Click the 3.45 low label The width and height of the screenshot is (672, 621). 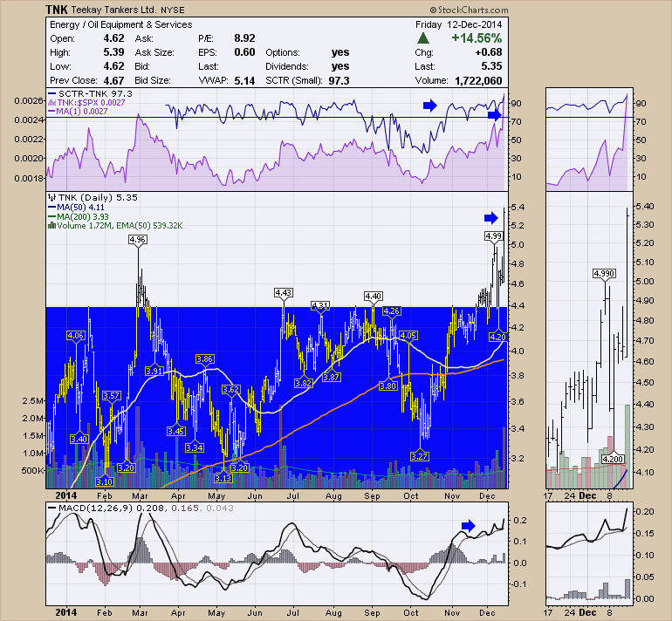click(x=176, y=431)
